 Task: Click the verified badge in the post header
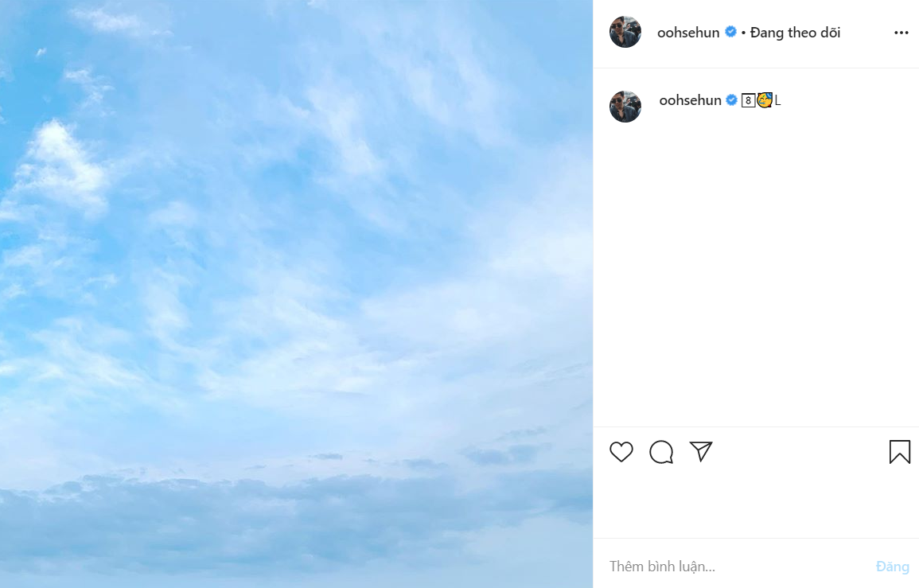tap(730, 33)
